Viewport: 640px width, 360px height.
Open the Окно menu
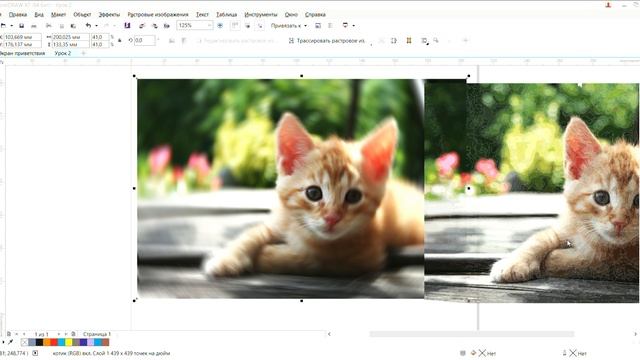click(291, 14)
